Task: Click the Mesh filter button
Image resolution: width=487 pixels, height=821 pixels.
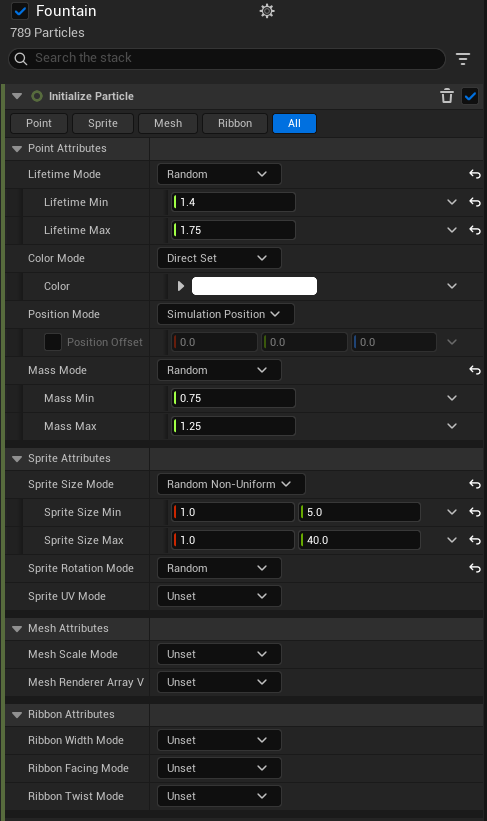Action: [168, 124]
